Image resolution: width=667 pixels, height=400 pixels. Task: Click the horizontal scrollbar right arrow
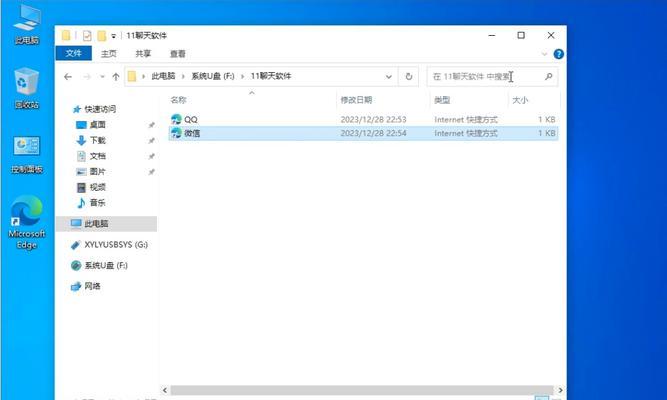[x=560, y=390]
